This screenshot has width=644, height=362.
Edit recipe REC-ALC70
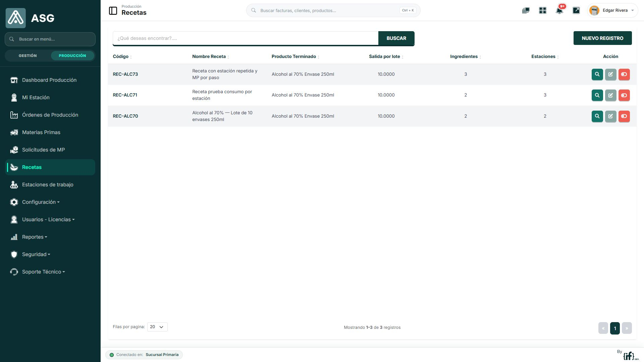pyautogui.click(x=610, y=116)
